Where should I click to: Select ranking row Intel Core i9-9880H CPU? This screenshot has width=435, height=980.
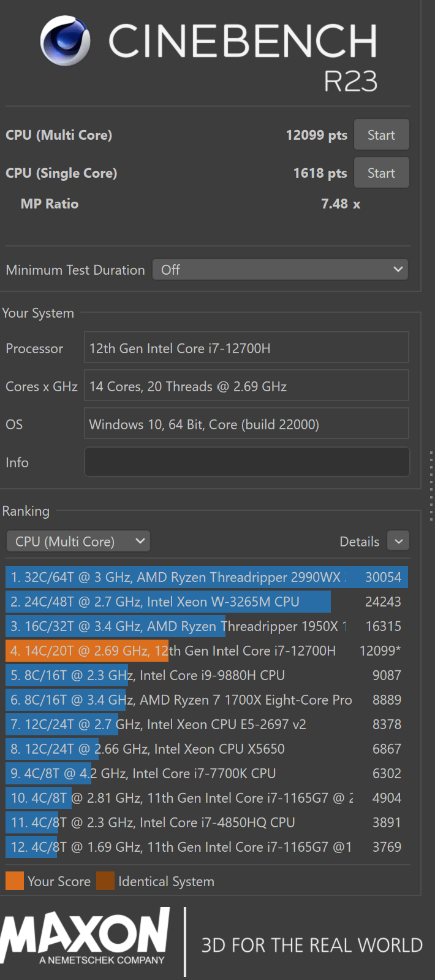(x=206, y=675)
